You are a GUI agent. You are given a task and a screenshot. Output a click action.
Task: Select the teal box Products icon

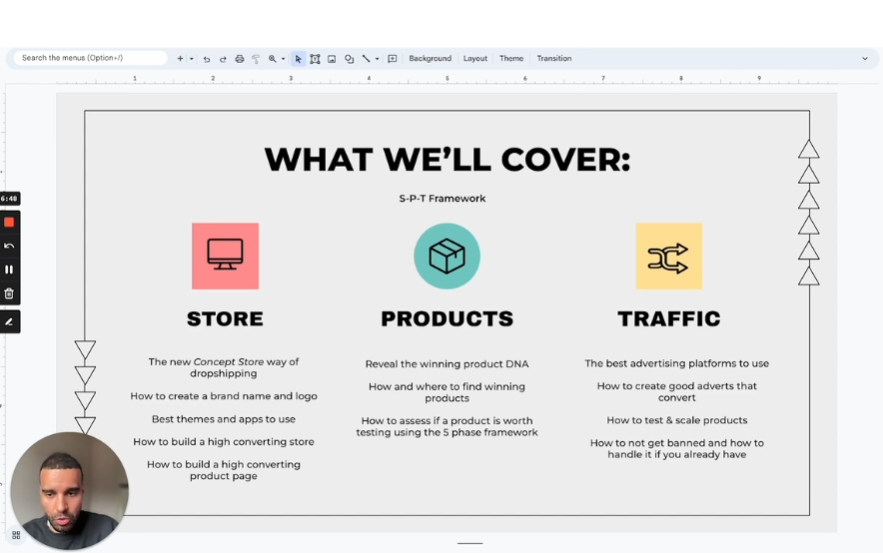click(x=447, y=256)
